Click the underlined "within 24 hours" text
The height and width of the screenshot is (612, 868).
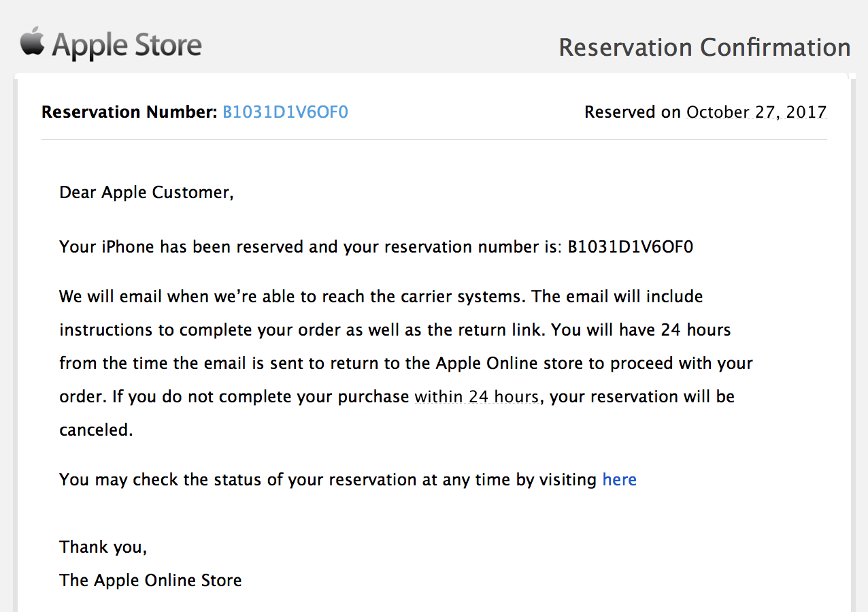click(x=477, y=396)
